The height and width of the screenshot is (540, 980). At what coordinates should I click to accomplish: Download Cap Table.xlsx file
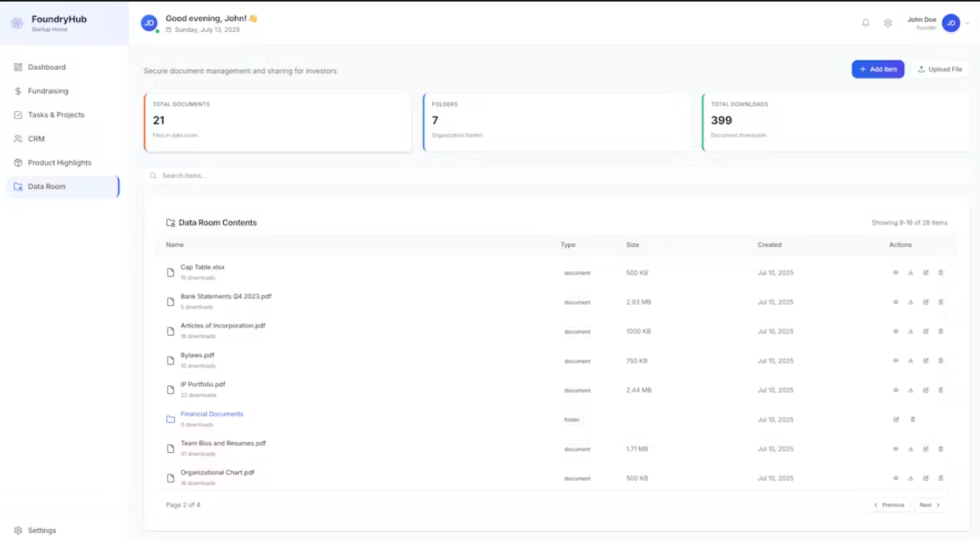(910, 273)
